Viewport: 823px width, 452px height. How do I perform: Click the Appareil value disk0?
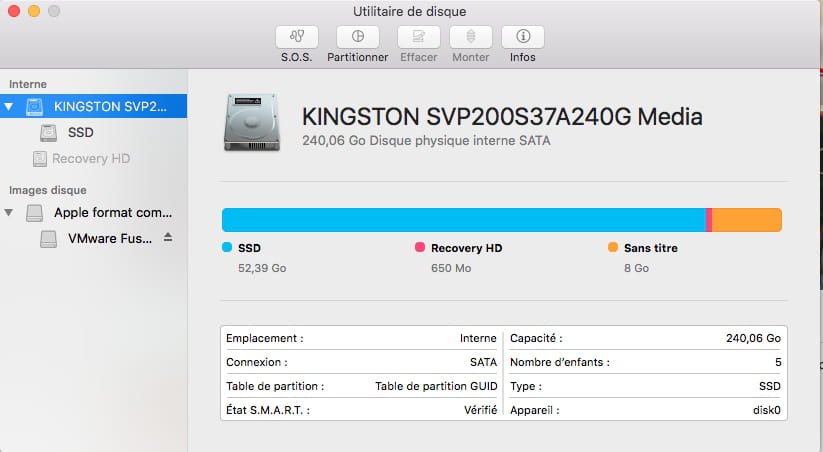[767, 410]
